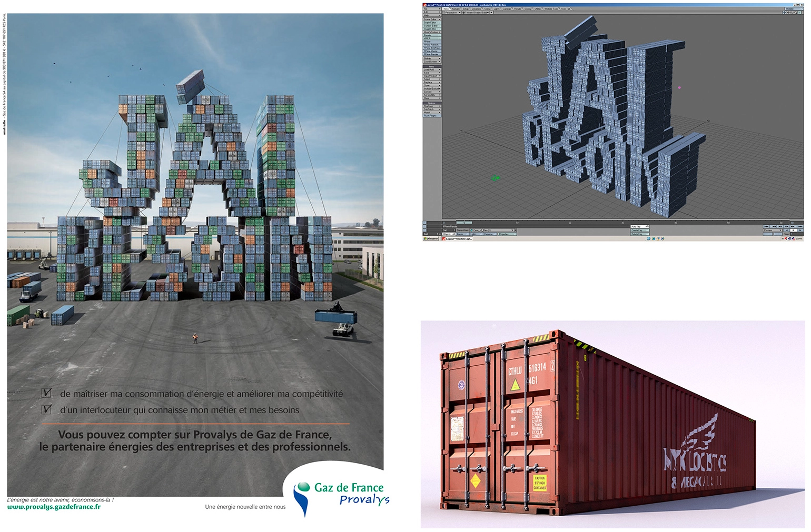Image resolution: width=811 pixels, height=532 pixels.
Task: Click the FPrime Render button
Action: click(x=432, y=54)
